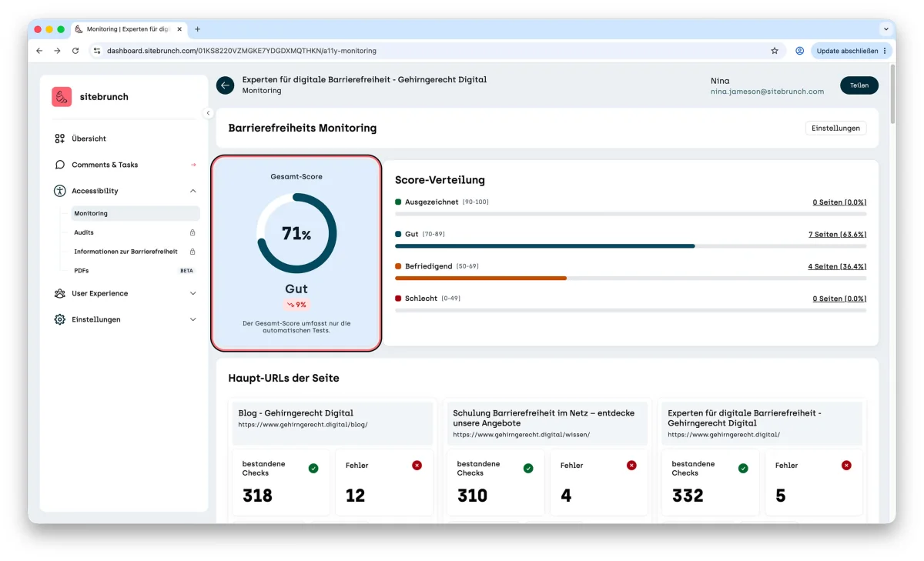Click the browser back arrow

39,51
